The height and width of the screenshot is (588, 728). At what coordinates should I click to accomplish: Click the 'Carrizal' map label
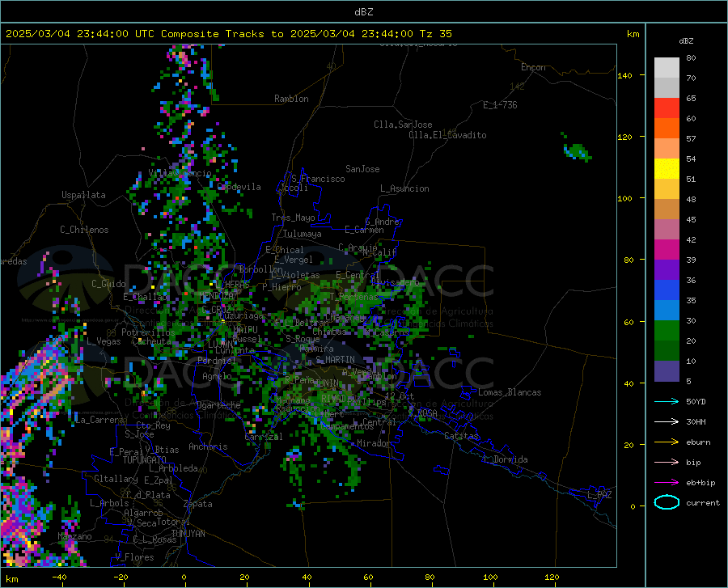pos(263,437)
